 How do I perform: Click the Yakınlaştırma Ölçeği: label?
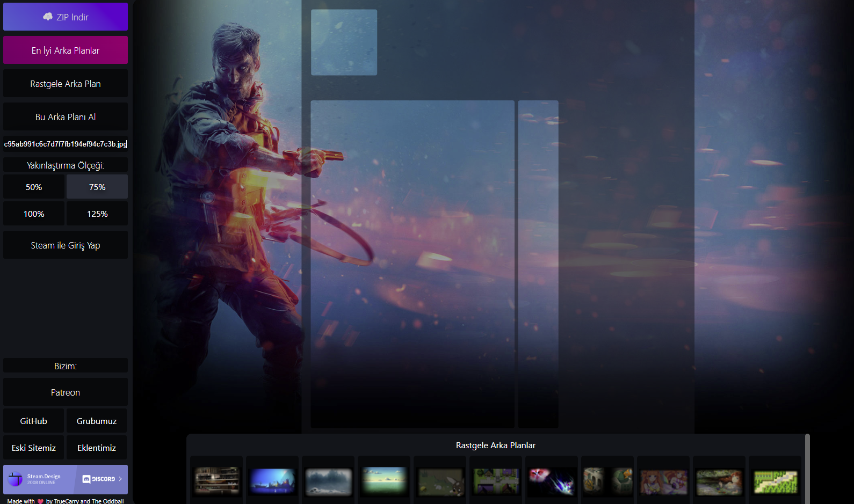(66, 165)
